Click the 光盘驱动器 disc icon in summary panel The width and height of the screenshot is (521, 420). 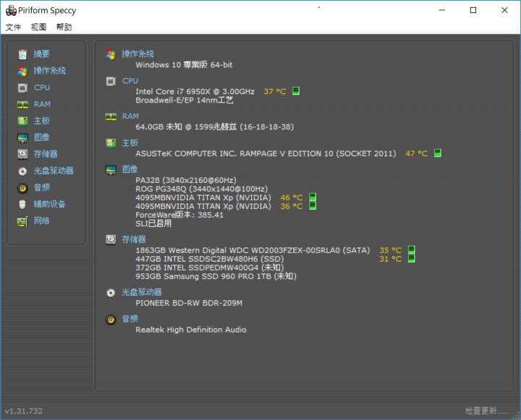(111, 293)
